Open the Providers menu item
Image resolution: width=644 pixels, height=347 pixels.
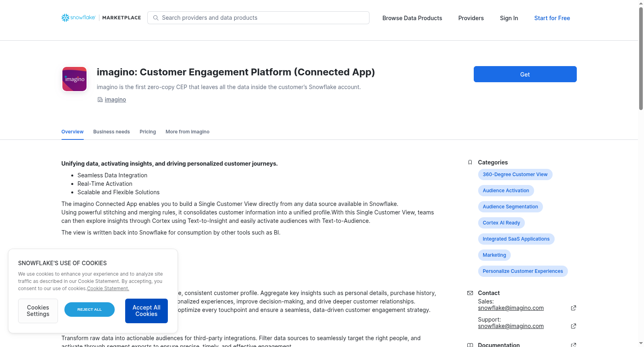471,18
